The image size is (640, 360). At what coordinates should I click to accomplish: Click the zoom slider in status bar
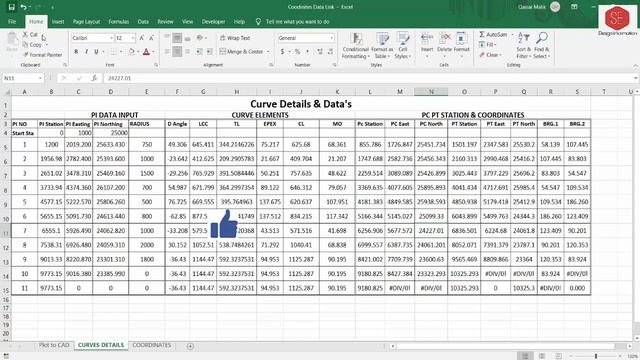pyautogui.click(x=596, y=356)
